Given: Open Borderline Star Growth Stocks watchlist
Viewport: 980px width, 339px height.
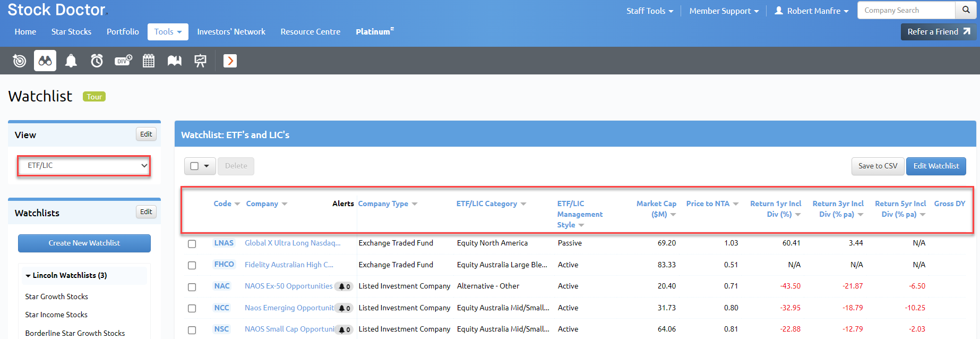Looking at the screenshot, I should (x=75, y=333).
